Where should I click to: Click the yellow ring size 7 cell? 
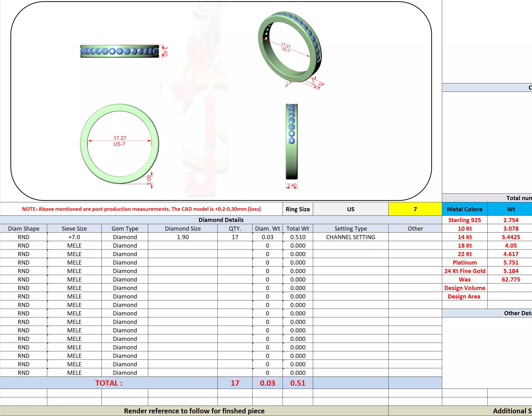click(415, 209)
